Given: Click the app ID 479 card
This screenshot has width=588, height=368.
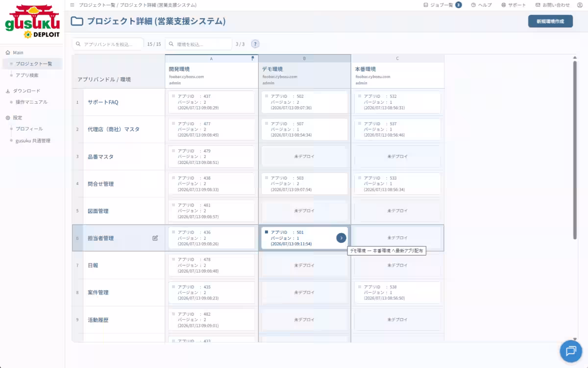Looking at the screenshot, I should [211, 157].
